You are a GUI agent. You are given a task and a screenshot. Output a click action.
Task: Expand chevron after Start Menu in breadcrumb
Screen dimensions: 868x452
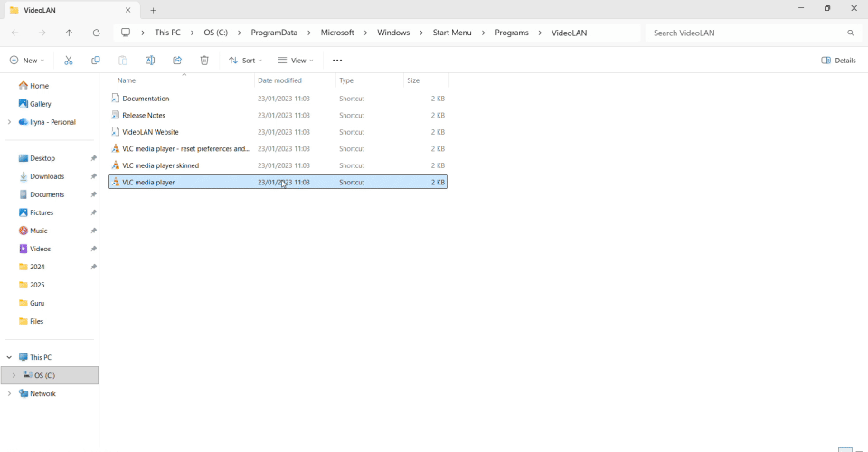coord(483,33)
